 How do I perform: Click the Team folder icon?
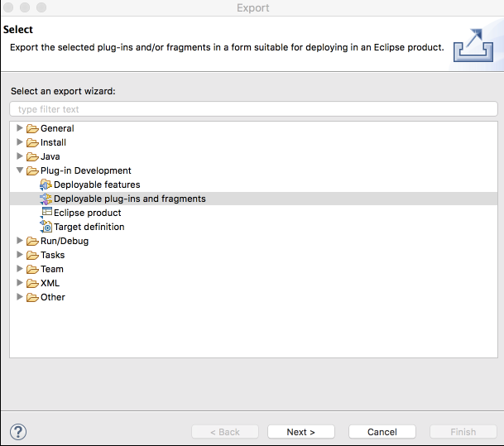pos(32,269)
